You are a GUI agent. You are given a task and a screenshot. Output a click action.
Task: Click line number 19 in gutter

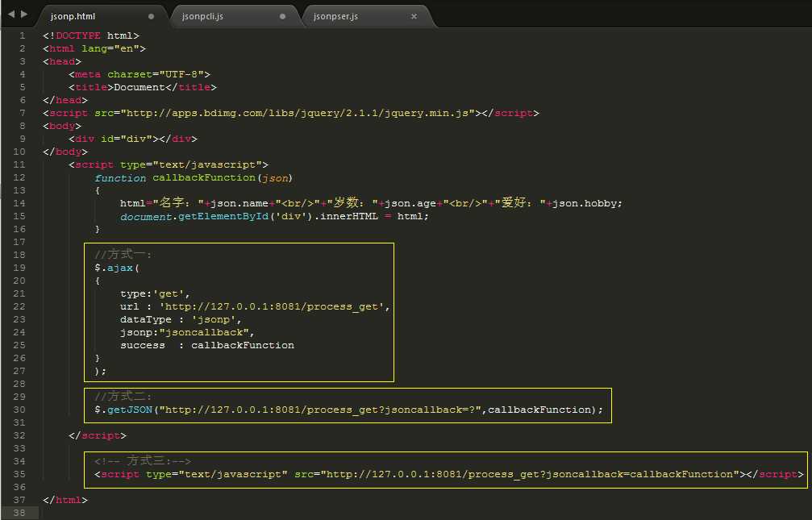[x=19, y=268]
